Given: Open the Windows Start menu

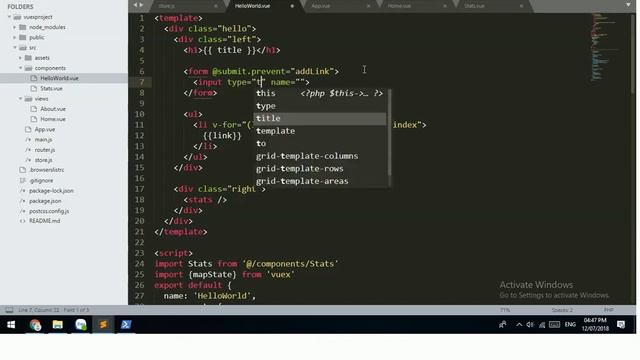Looking at the screenshot, I should tap(11, 325).
